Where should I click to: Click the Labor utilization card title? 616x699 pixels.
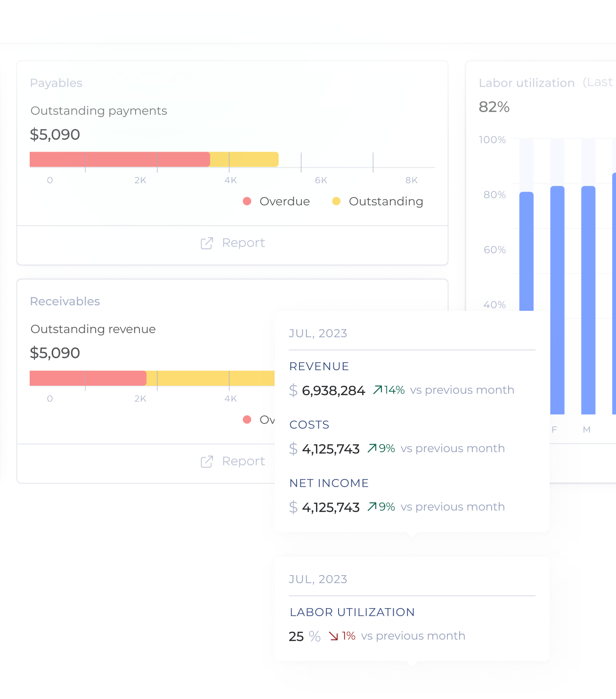click(x=527, y=83)
